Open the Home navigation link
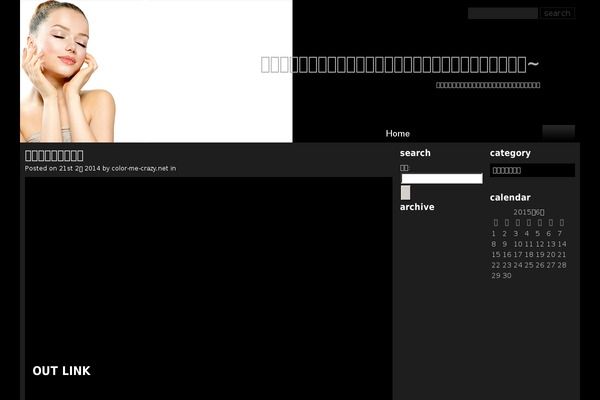 398,134
